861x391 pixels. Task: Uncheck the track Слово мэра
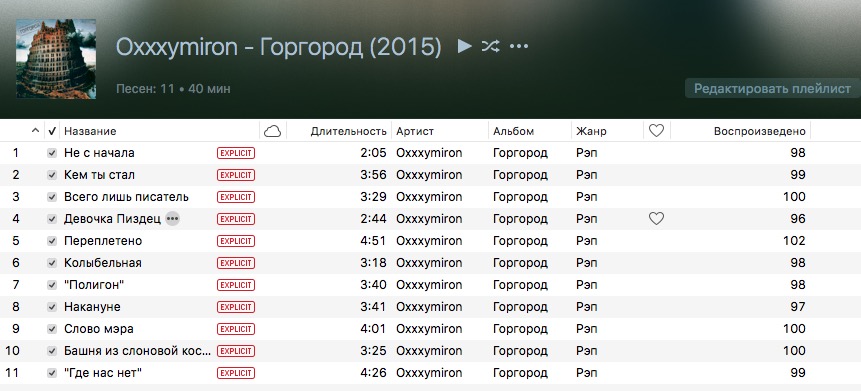point(52,329)
